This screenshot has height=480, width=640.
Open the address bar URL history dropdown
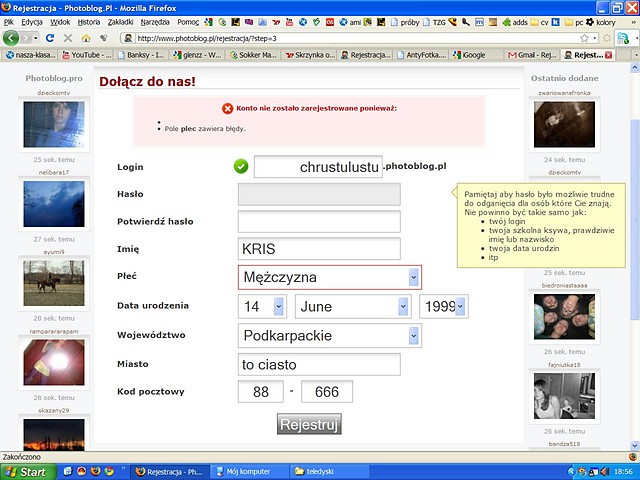tap(595, 38)
